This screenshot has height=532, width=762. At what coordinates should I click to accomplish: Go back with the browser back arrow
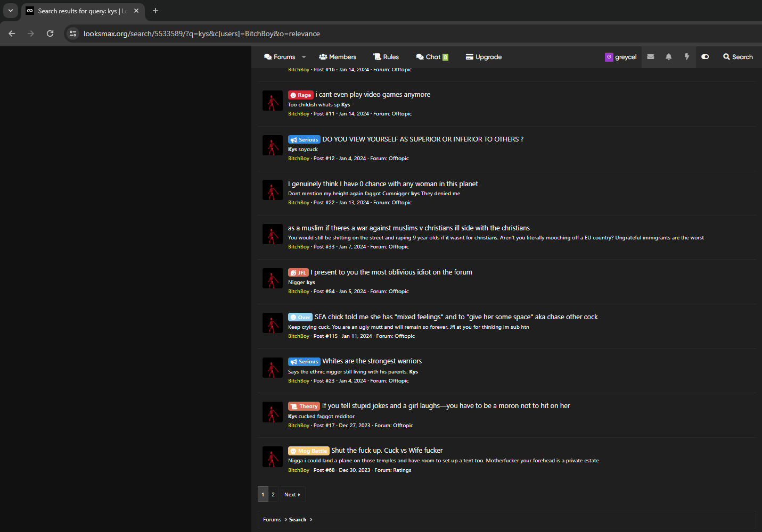12,34
